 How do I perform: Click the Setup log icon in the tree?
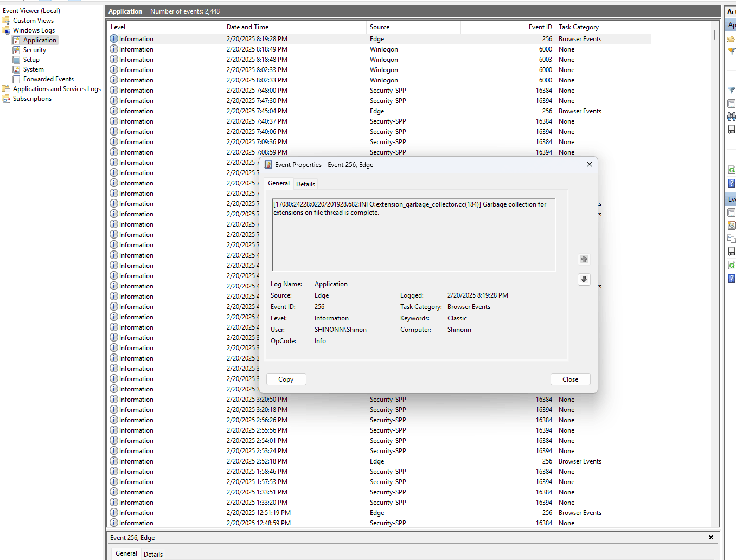click(x=17, y=60)
